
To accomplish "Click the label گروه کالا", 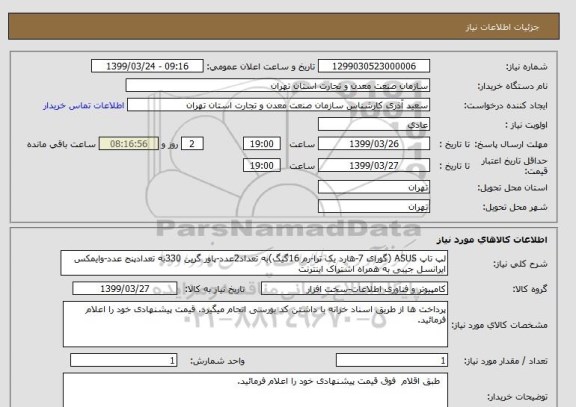I will pos(530,289).
